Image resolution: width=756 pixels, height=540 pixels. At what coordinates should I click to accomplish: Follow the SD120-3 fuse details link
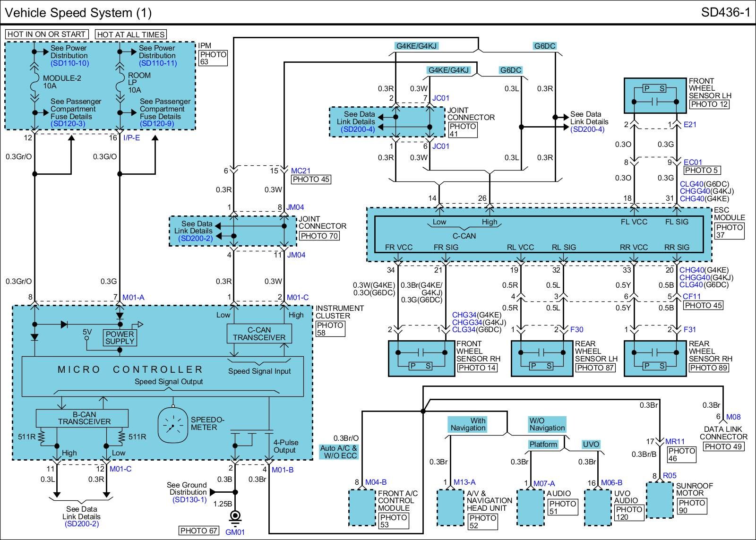(x=68, y=124)
